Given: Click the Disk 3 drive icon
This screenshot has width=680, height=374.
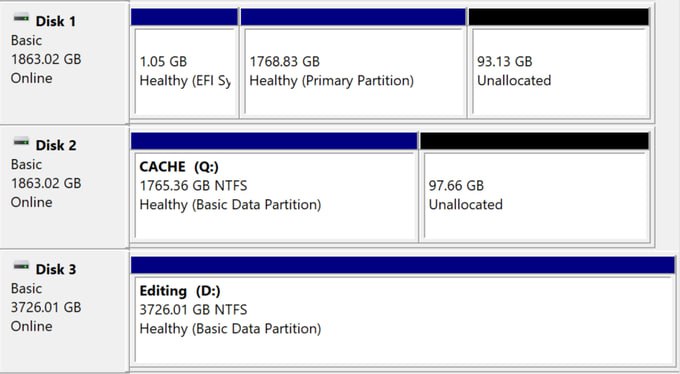Looking at the screenshot, I should [x=21, y=266].
